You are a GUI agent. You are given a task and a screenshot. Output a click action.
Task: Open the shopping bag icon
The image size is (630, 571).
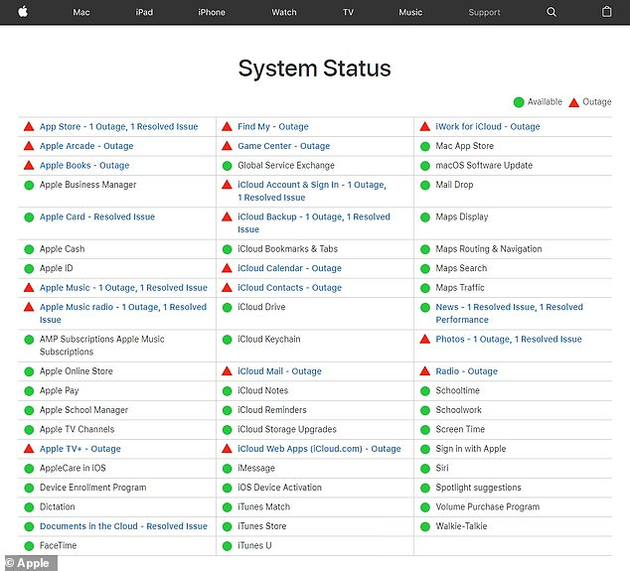(606, 12)
